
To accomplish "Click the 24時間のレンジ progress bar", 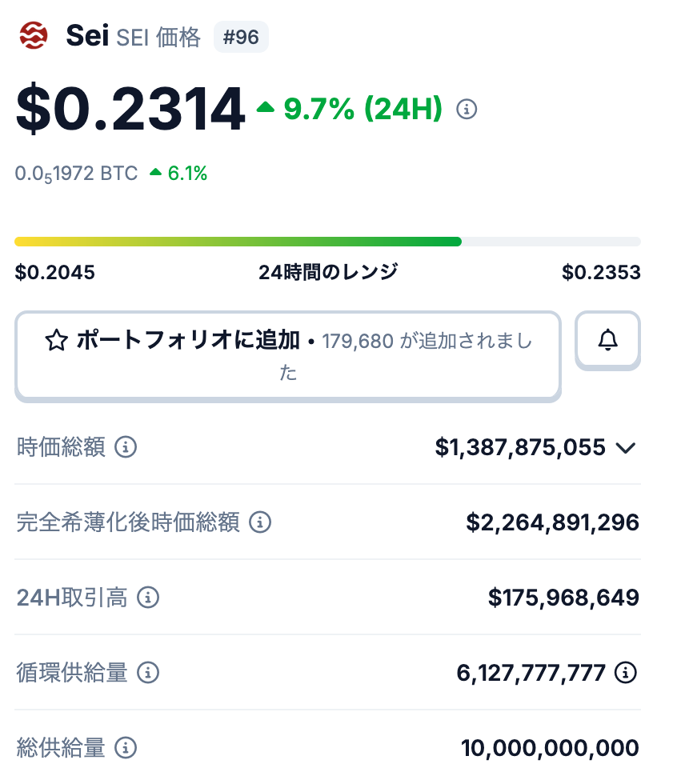I will [327, 242].
